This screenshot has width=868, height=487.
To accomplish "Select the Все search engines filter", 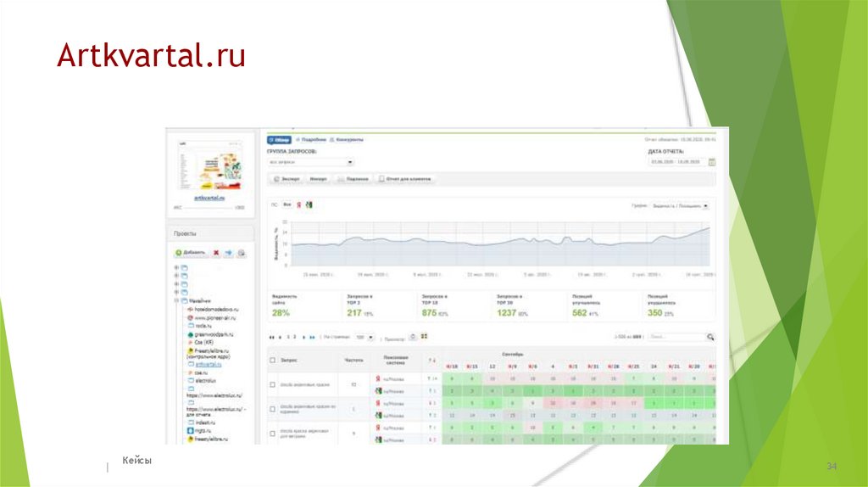I will pos(287,205).
